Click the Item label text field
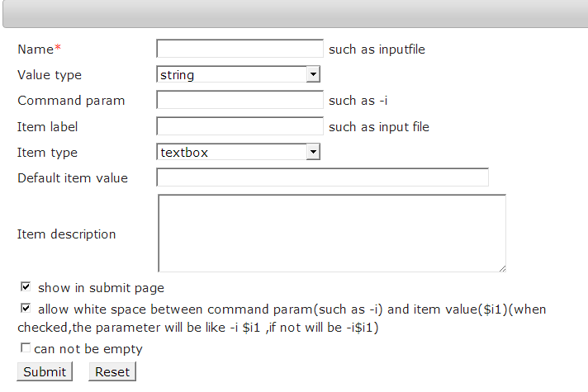The height and width of the screenshot is (392, 588). 239,126
